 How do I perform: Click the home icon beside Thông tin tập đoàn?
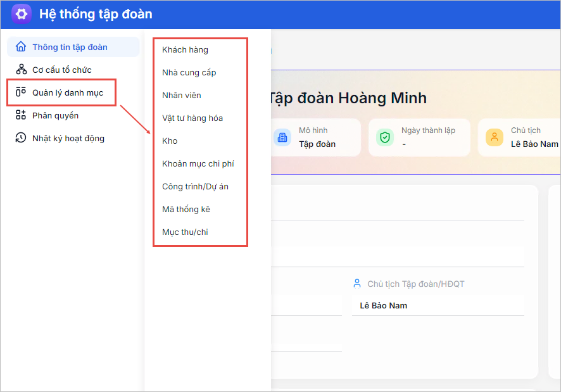(x=21, y=47)
